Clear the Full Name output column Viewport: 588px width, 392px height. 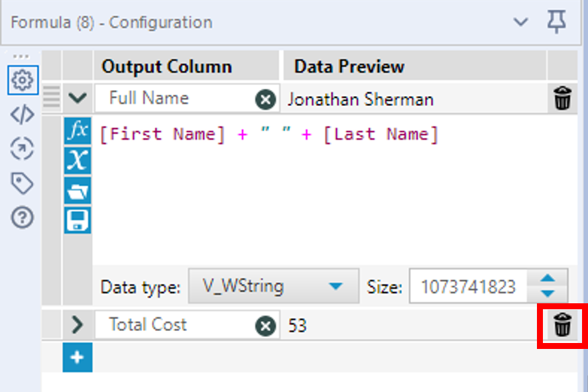tap(266, 99)
